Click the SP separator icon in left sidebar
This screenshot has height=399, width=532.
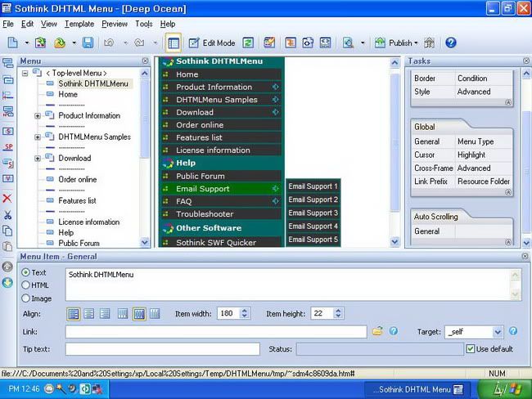[x=8, y=147]
